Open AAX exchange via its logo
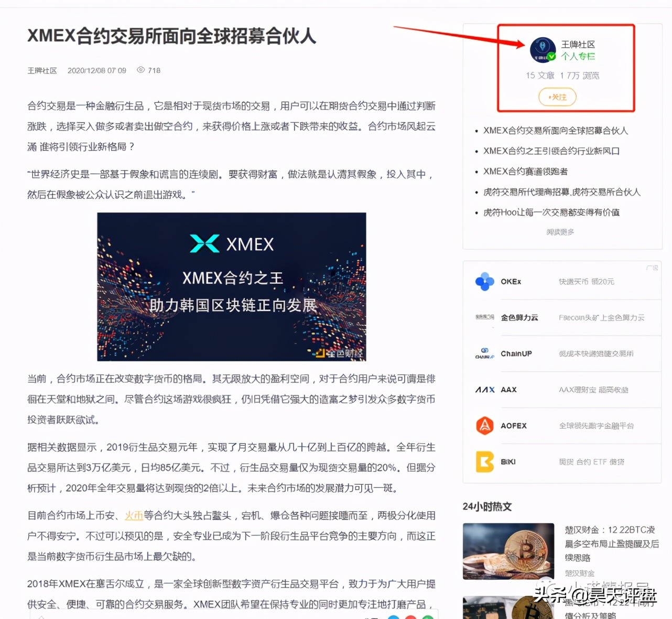This screenshot has width=672, height=619. coord(484,390)
